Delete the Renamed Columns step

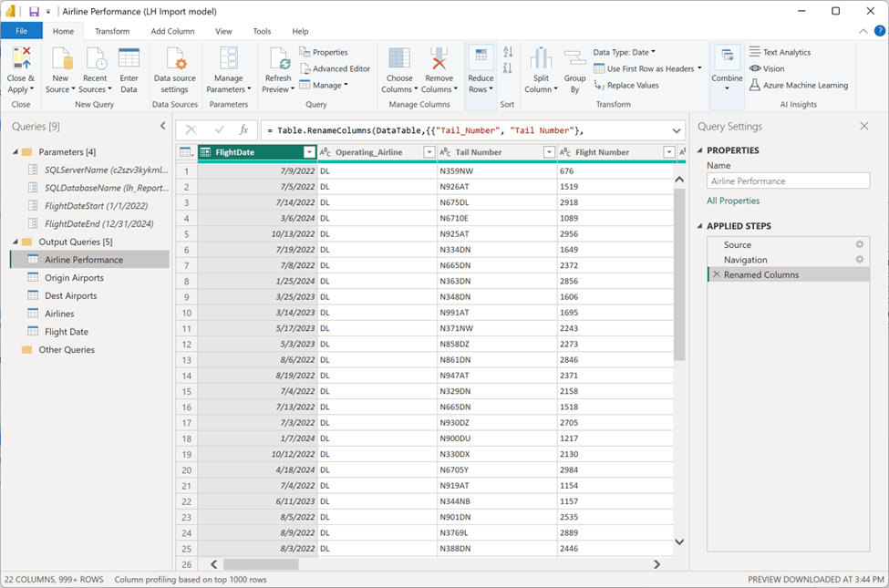717,274
